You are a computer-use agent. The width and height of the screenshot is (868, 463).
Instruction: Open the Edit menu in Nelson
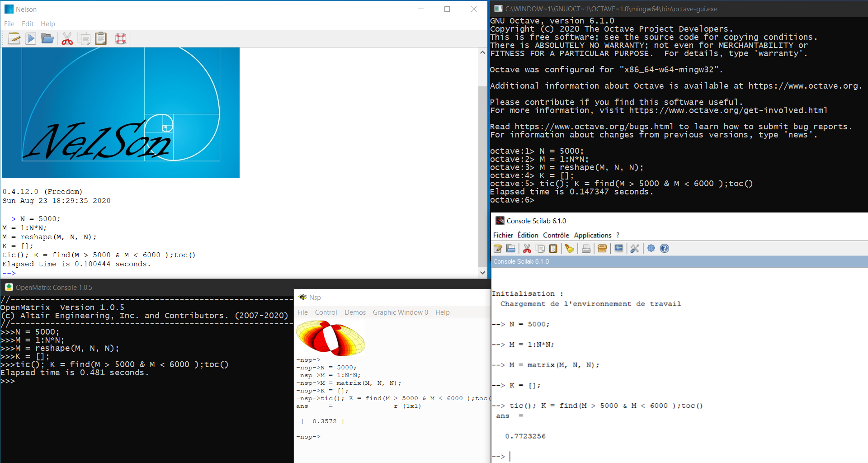click(28, 24)
